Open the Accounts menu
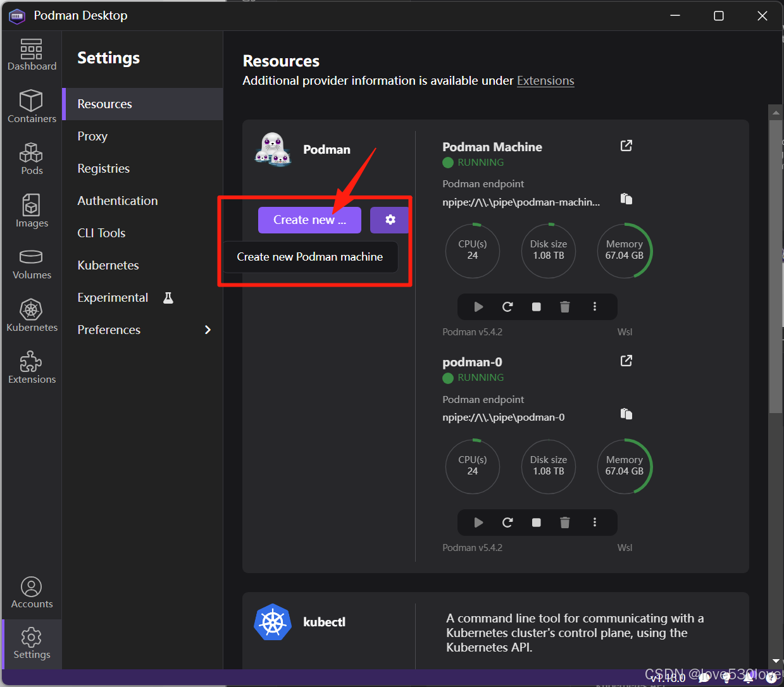The width and height of the screenshot is (784, 687). [x=32, y=593]
